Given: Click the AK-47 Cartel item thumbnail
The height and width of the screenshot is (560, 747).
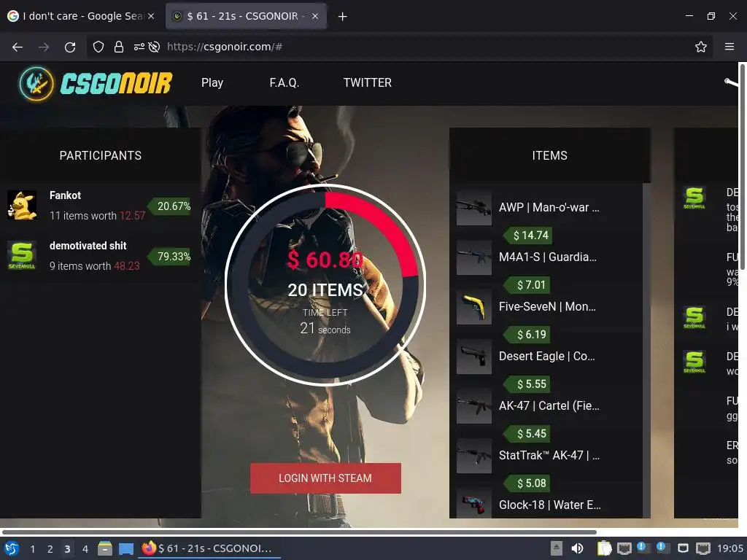Looking at the screenshot, I should coord(474,406).
